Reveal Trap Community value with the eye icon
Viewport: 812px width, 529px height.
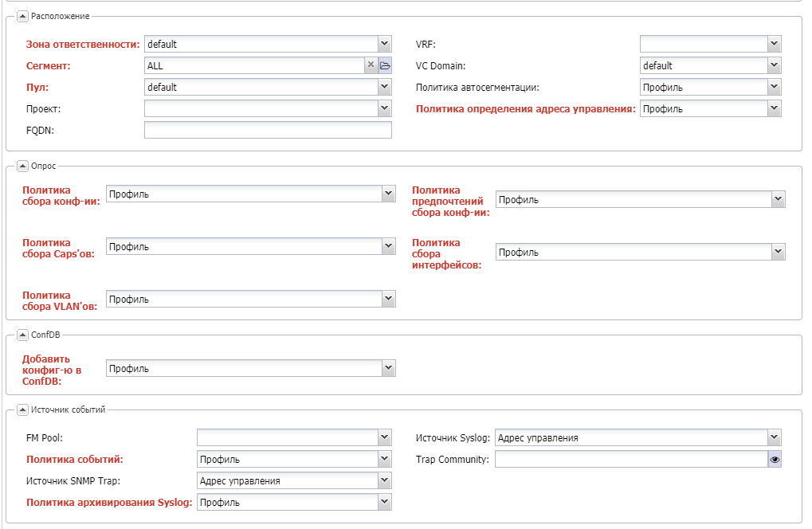coord(775,459)
